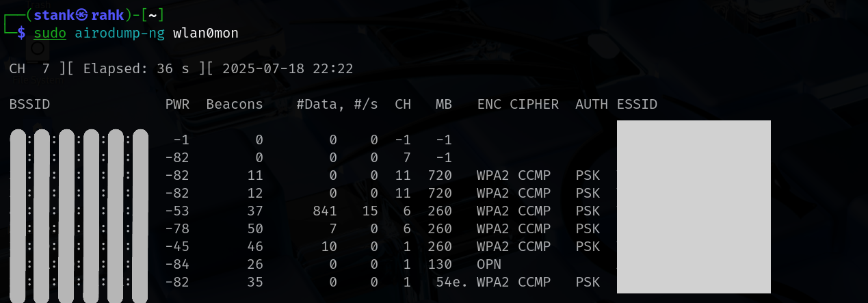Click the Elapsed: 36 s status text

coord(136,68)
